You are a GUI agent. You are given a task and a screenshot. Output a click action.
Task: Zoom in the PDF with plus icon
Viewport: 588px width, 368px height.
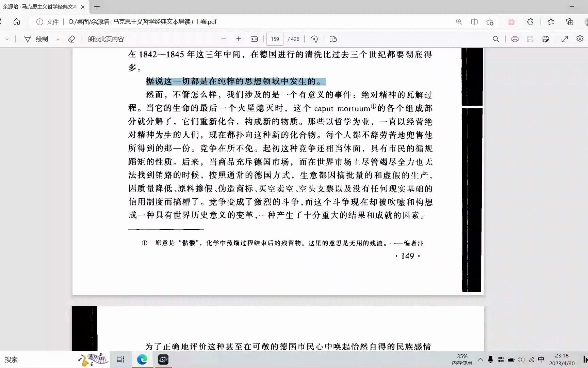pyautogui.click(x=239, y=39)
